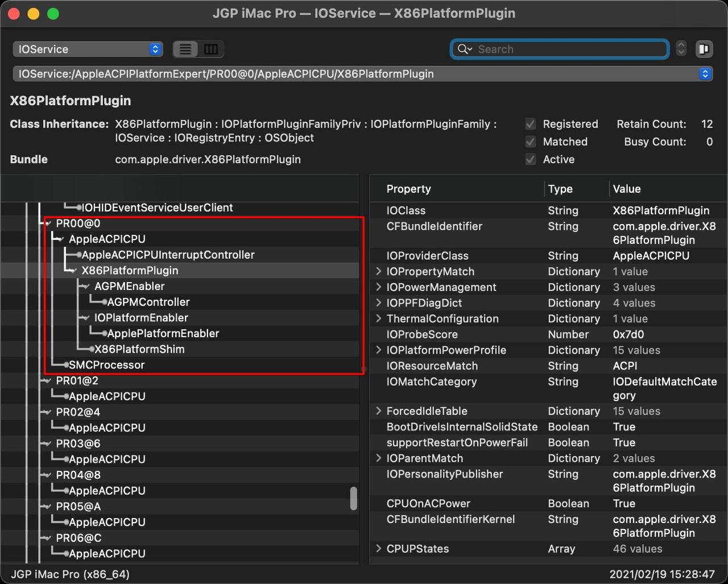Click the tree panel scrollbar thumb
Screen dimensions: 728x584
[354, 498]
